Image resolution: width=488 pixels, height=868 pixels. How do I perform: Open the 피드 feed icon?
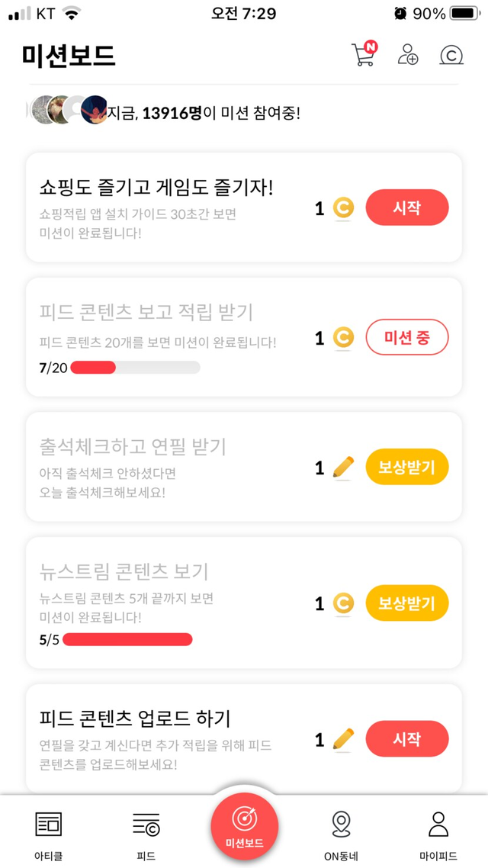(x=146, y=824)
